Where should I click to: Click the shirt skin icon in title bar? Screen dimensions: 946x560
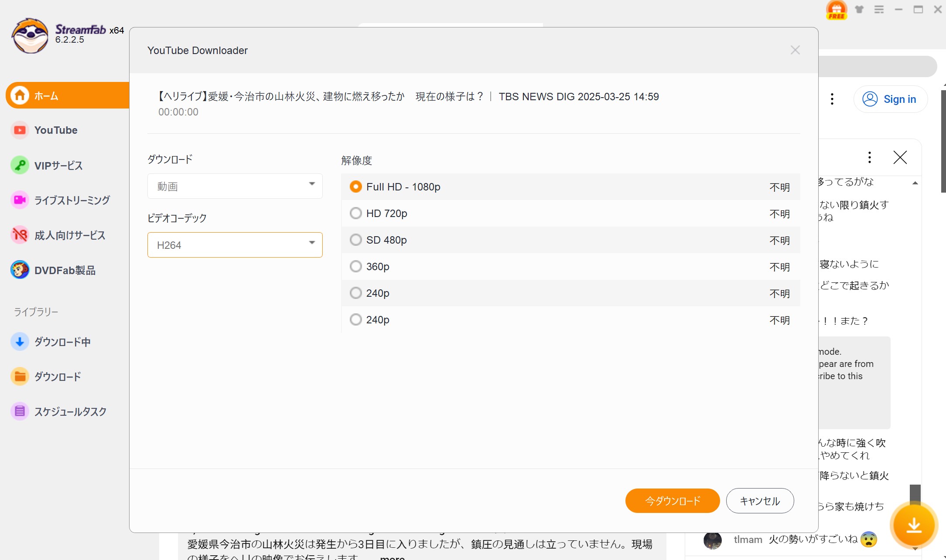click(x=859, y=9)
